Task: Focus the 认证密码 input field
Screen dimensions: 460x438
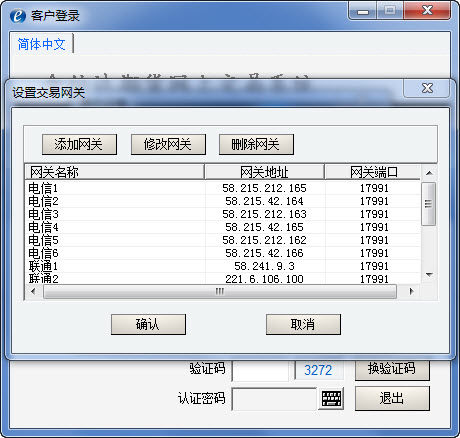Action: [x=274, y=399]
